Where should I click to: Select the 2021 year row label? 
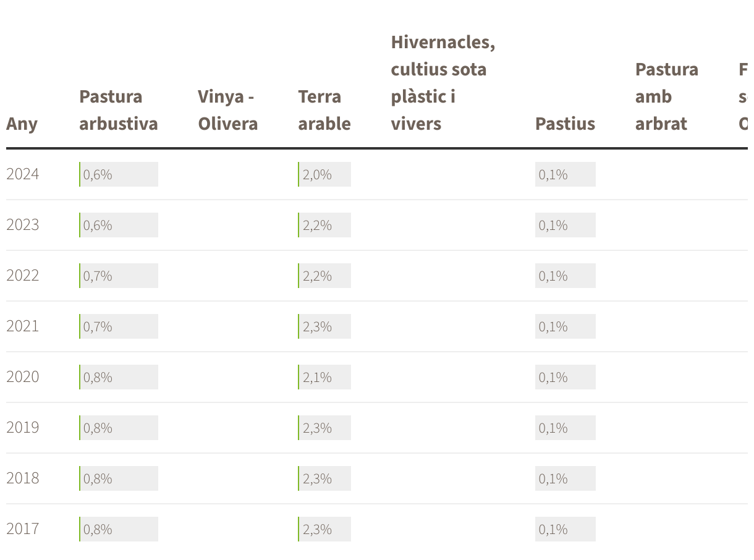coord(23,326)
